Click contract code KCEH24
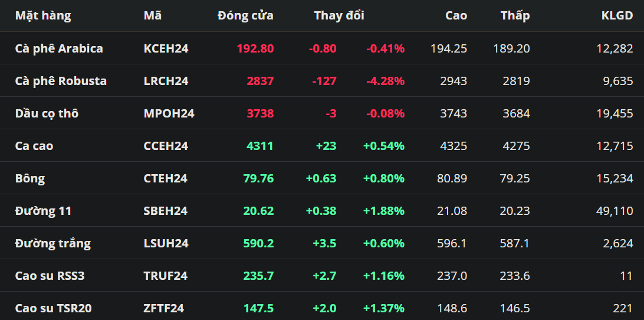The width and height of the screenshot is (644, 320). 166,48
